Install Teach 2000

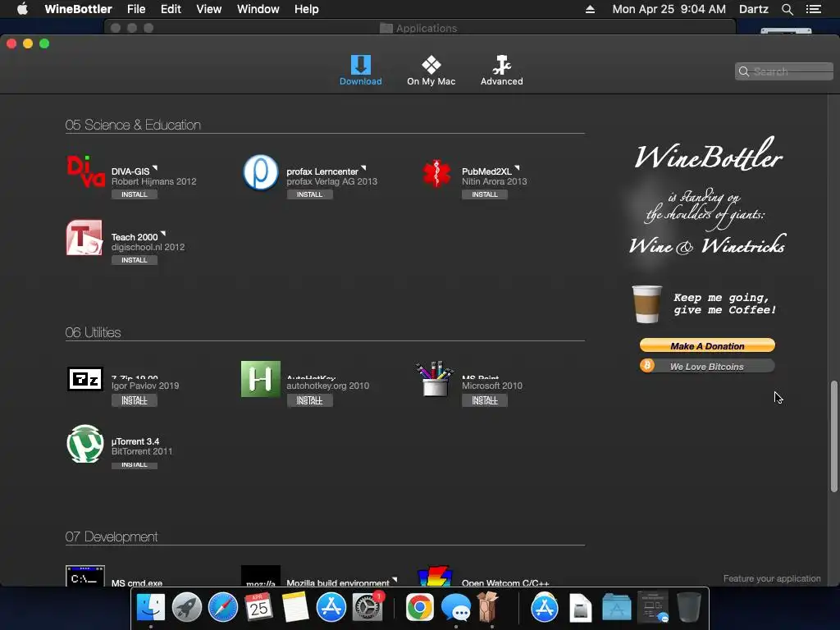click(x=134, y=260)
